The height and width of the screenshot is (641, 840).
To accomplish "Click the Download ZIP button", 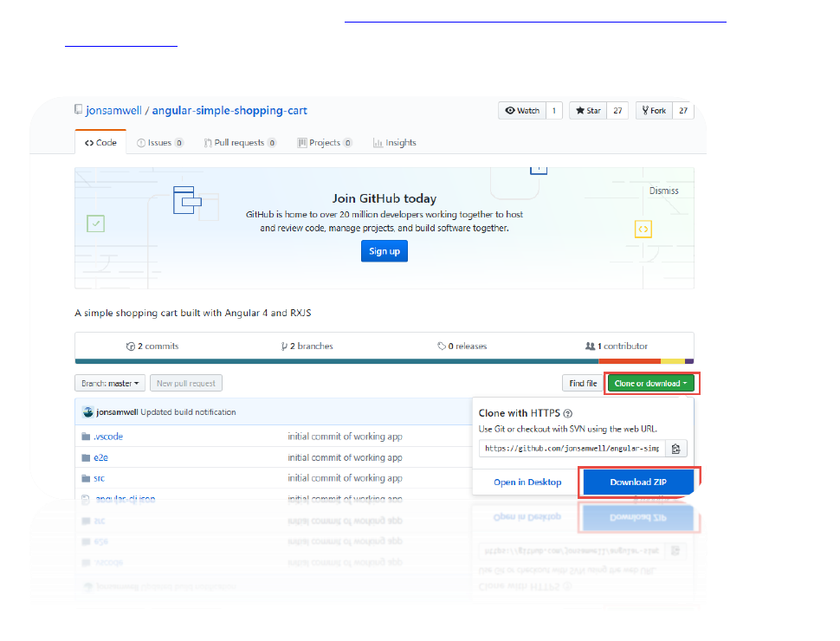I will [638, 482].
